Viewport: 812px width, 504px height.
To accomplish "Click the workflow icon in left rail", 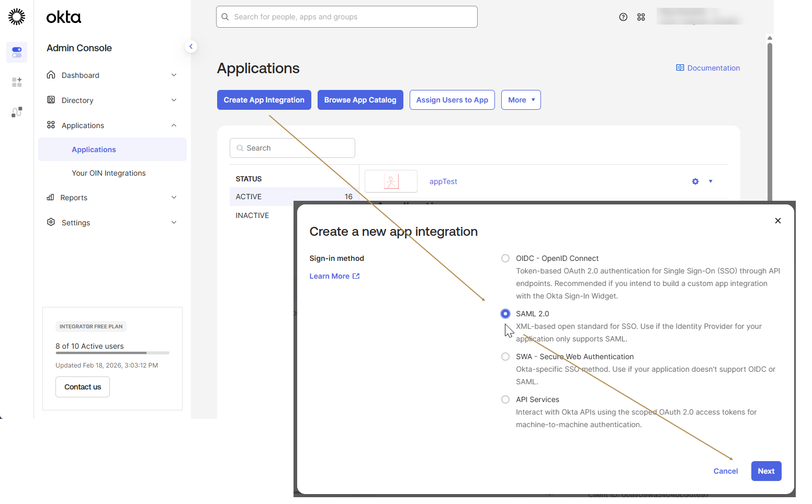I will (x=17, y=112).
